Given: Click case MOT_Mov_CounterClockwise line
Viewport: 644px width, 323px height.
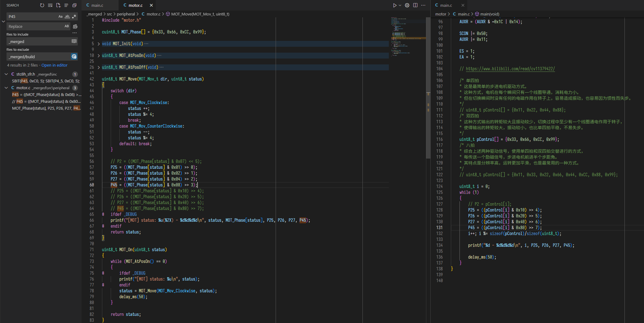Looking at the screenshot, I should coord(152,126).
